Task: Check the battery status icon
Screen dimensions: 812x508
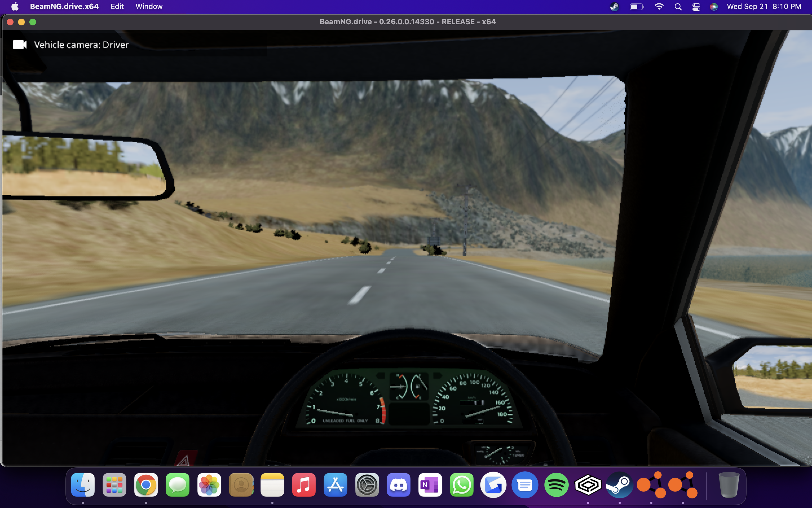Action: (637, 7)
